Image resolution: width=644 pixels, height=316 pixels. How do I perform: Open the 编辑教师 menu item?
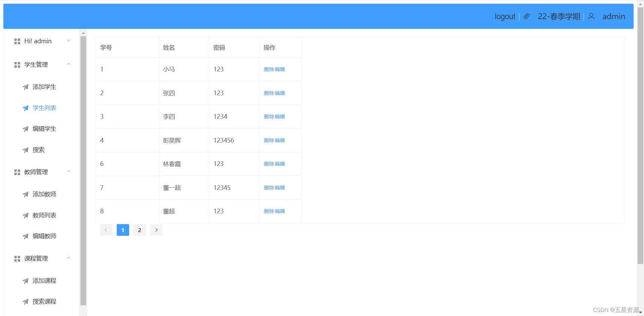point(42,236)
